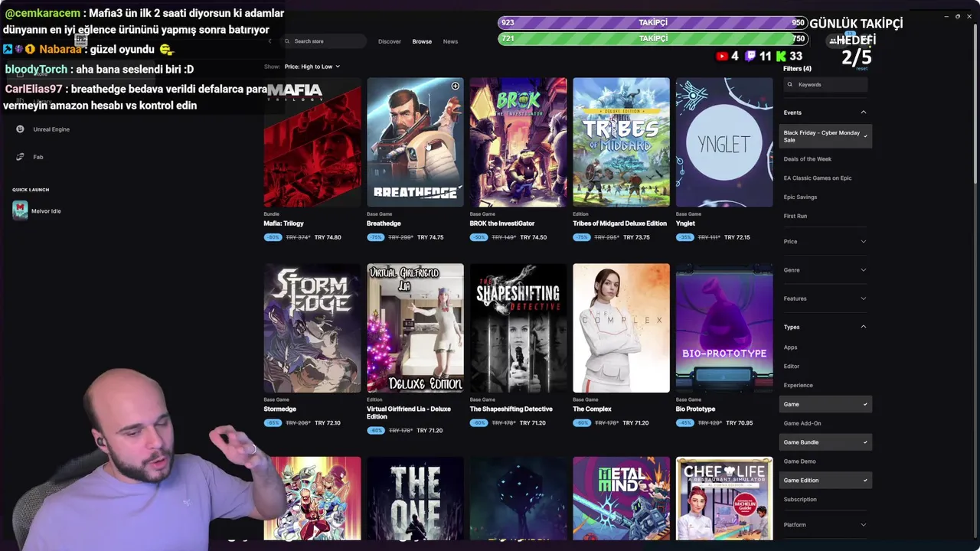Screen dimensions: 980x551
Task: Click the QUICK LAUNCH sidebar heading
Action: pos(31,190)
